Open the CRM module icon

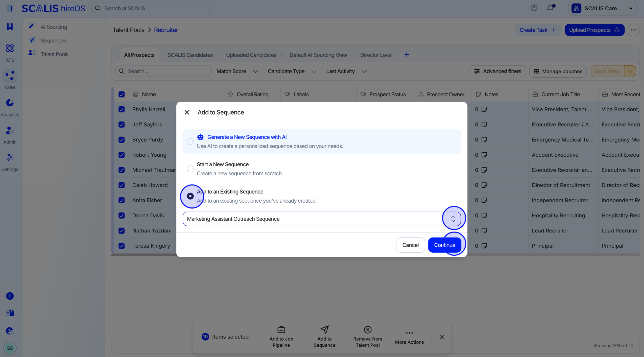(x=10, y=75)
